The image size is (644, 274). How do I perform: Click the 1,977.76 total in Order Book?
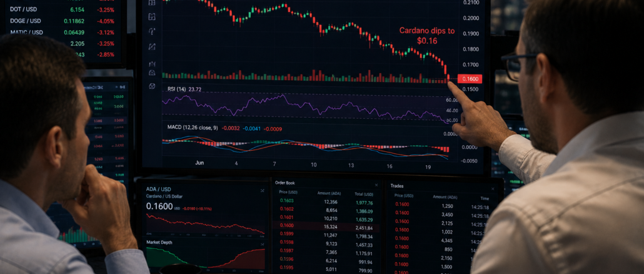click(365, 203)
